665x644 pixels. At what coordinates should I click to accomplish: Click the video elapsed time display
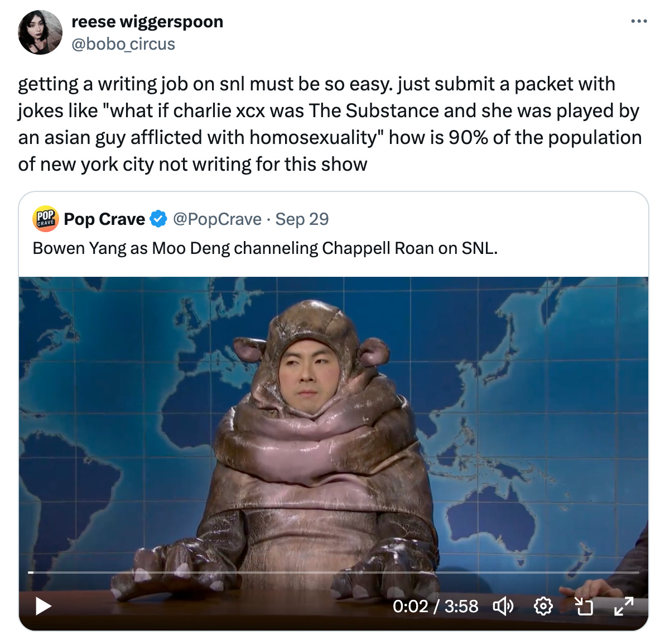click(x=436, y=606)
